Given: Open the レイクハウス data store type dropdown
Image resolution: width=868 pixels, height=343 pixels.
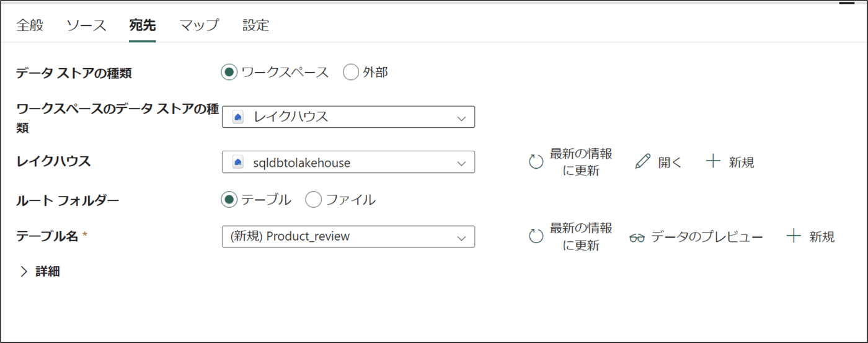Looking at the screenshot, I should (348, 117).
